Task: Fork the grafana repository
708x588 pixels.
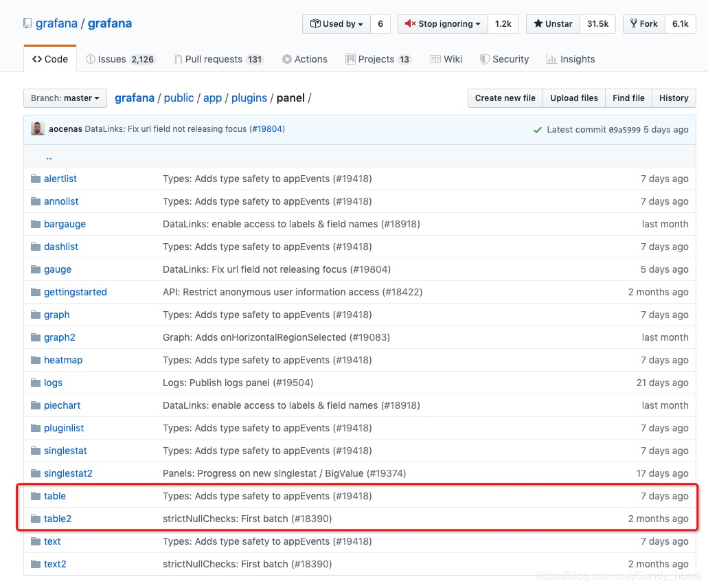Action: point(644,24)
